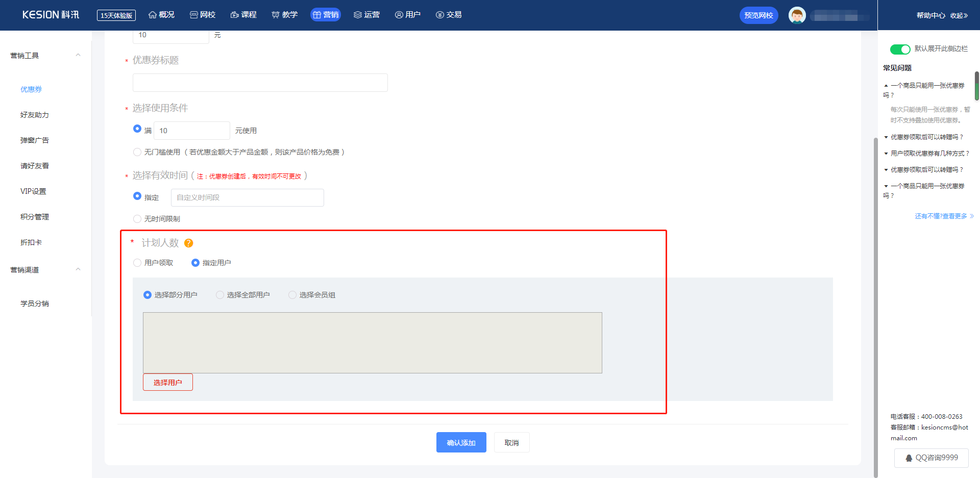
Task: Click the user avatar icon in header
Action: tap(797, 15)
